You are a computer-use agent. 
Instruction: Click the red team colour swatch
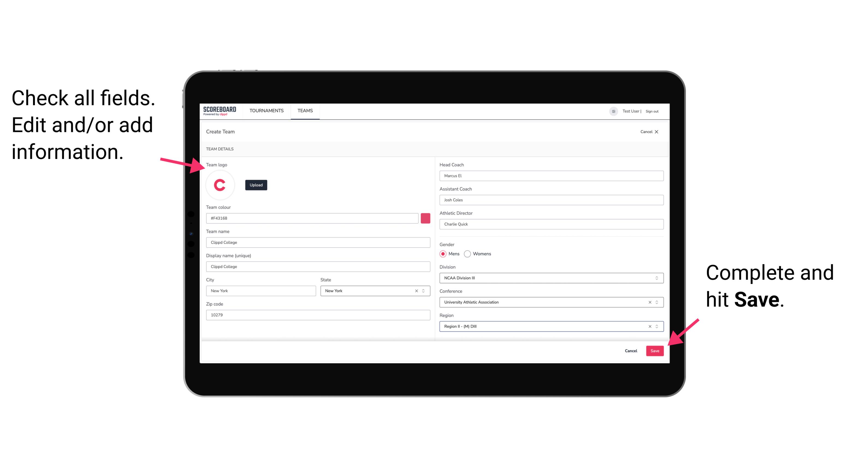425,217
